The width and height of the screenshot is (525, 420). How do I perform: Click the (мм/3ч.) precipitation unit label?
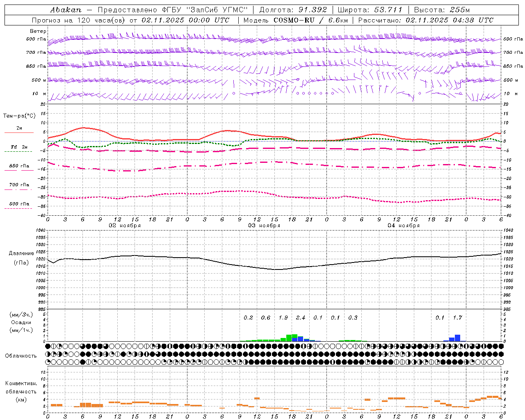[x=21, y=315]
